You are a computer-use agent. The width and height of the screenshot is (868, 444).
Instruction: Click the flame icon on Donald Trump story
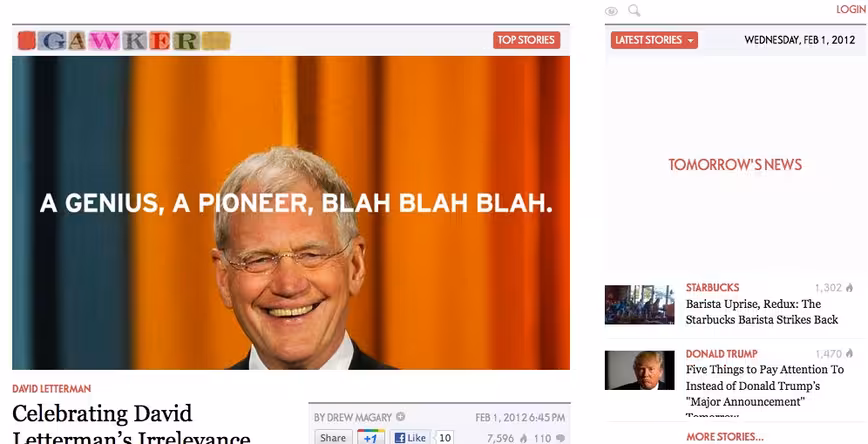(x=849, y=353)
